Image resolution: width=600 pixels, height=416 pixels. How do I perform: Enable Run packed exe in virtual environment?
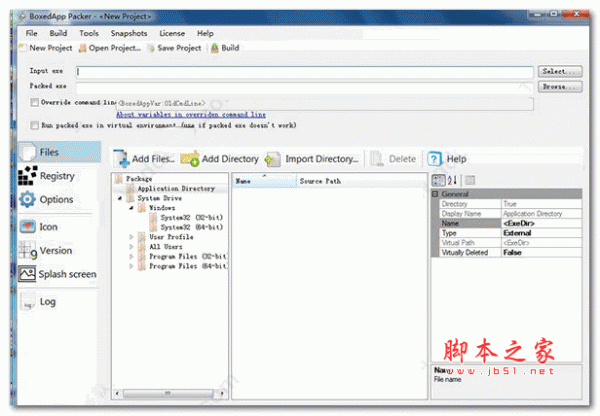34,126
